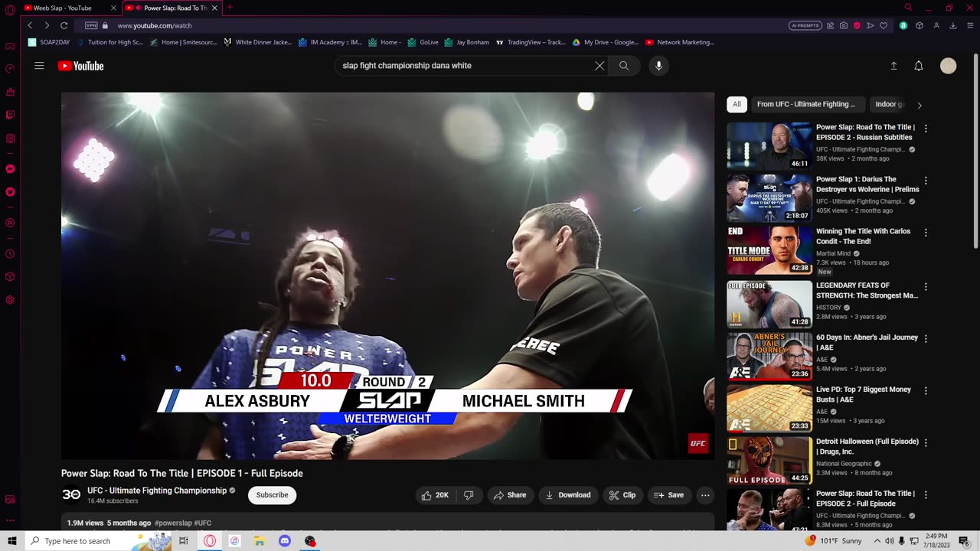This screenshot has height=551, width=980.
Task: Dislike the Power Slap video
Action: pyautogui.click(x=469, y=495)
